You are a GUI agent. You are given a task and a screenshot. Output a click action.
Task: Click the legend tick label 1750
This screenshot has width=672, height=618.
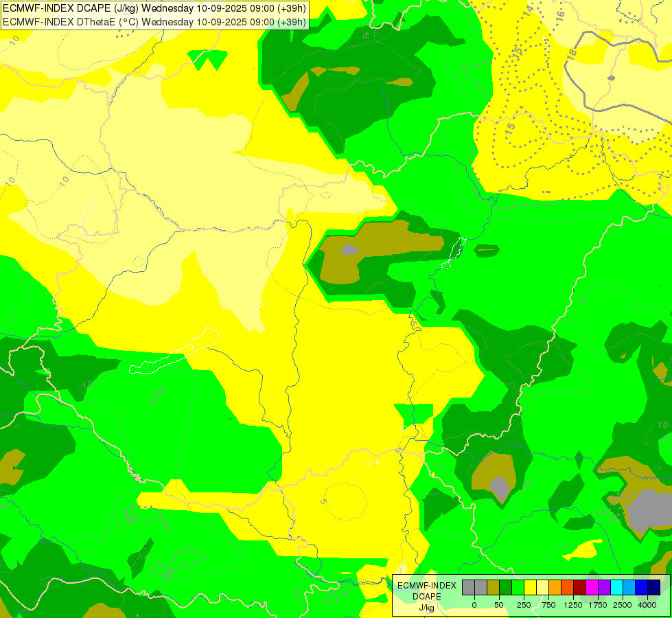click(x=598, y=605)
